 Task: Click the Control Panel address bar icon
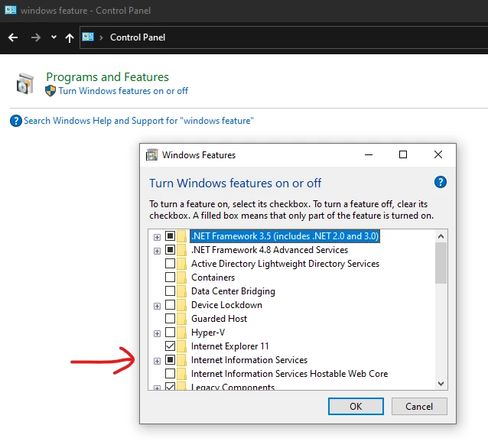88,37
